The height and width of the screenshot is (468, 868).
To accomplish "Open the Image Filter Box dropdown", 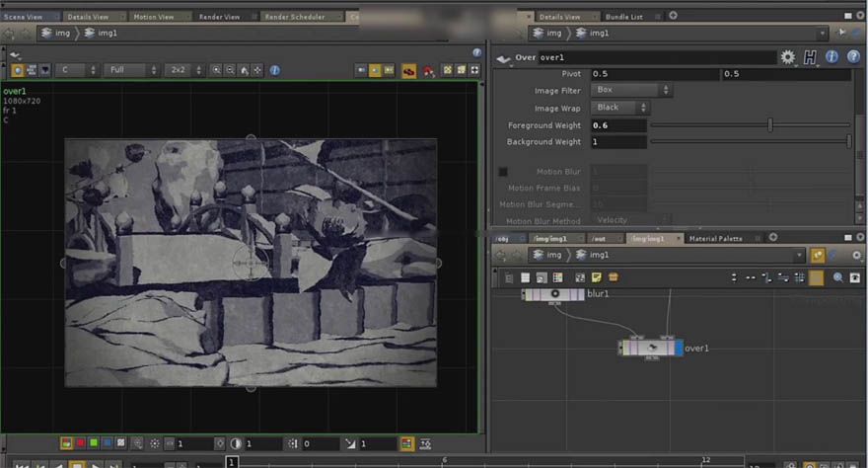I will click(631, 90).
